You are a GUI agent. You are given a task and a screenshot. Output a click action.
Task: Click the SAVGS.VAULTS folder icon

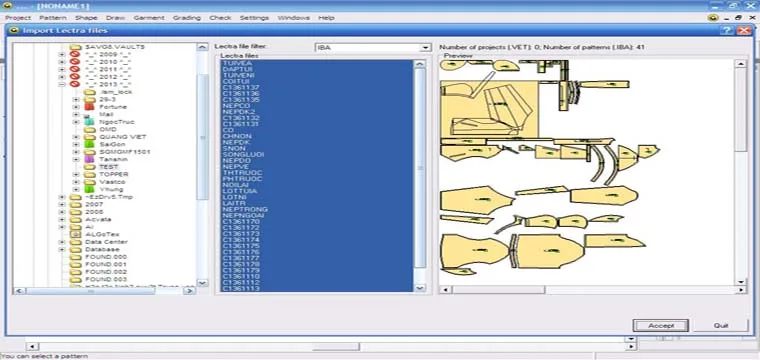pyautogui.click(x=75, y=47)
